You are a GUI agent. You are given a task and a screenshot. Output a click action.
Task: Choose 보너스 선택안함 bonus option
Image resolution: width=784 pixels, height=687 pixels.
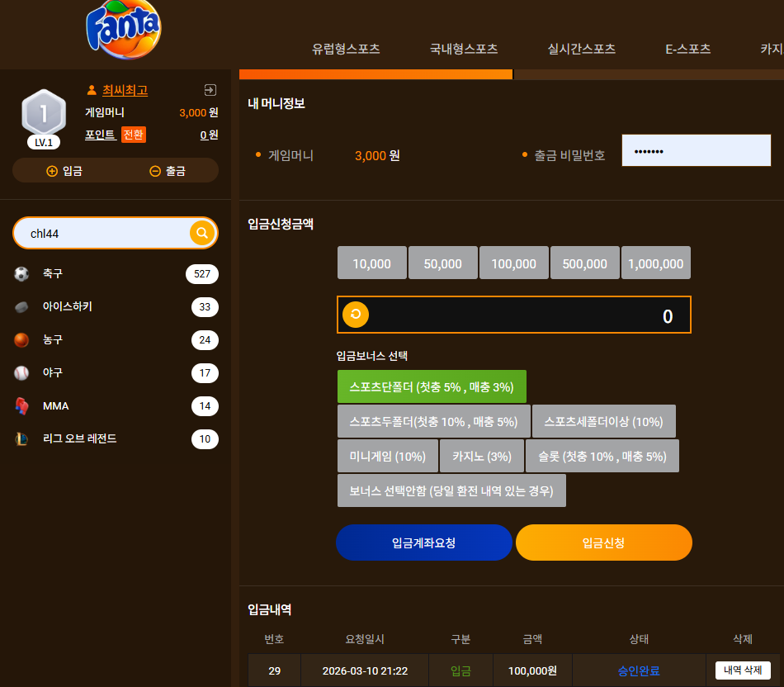[451, 490]
